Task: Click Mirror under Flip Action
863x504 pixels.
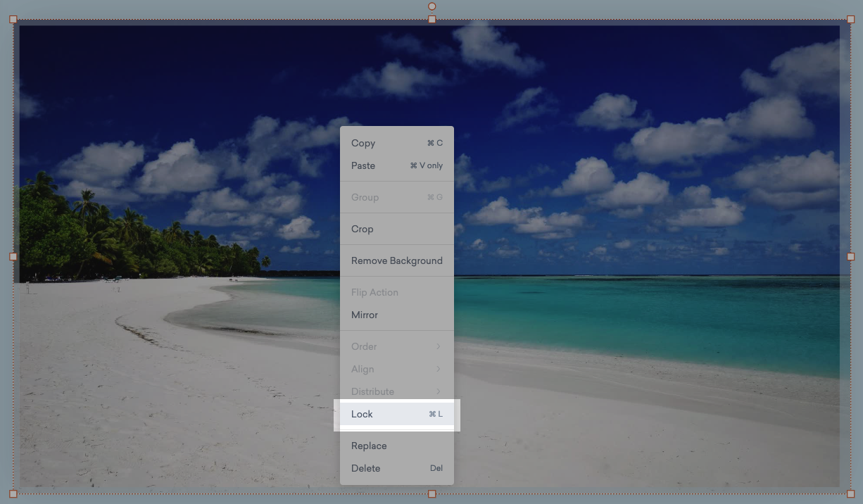Action: click(396, 315)
